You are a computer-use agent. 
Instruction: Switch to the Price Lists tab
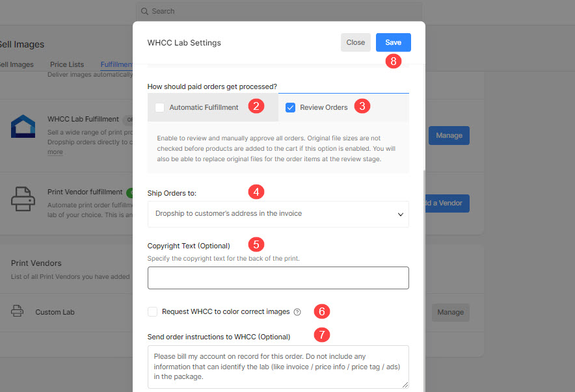tap(67, 65)
